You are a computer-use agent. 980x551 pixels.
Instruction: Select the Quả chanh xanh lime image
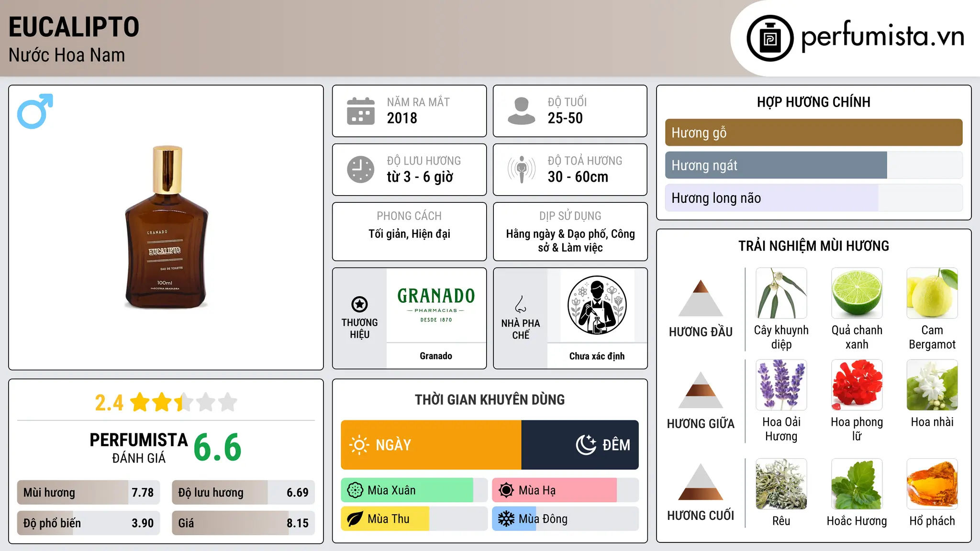(x=857, y=293)
